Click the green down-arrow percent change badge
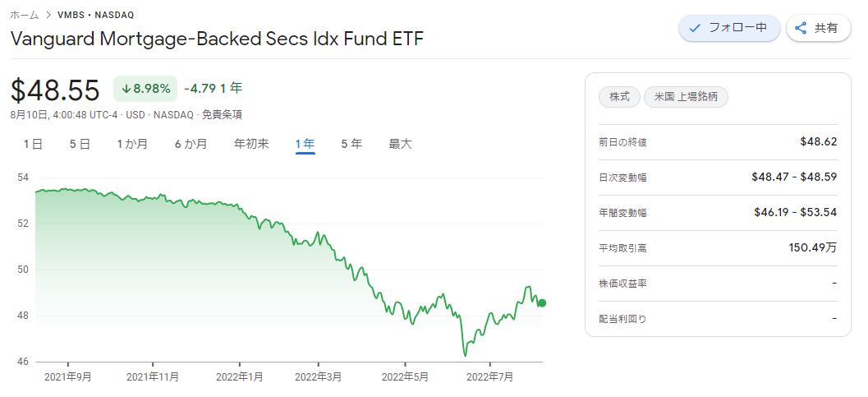868x397 pixels. pos(145,89)
